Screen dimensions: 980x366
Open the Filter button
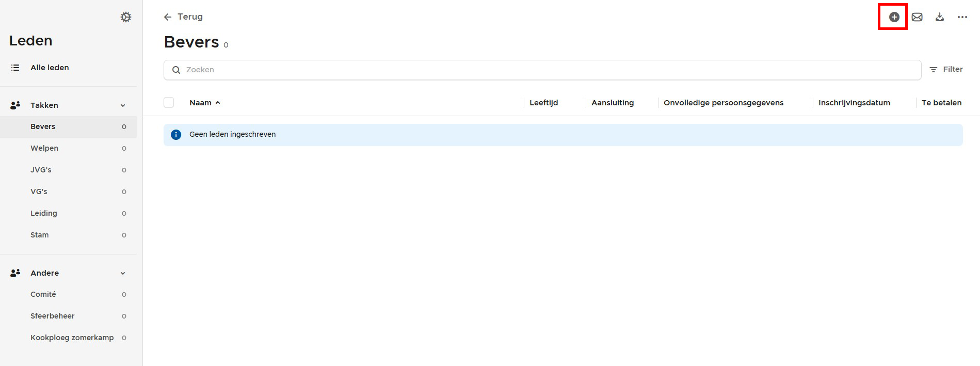point(946,70)
